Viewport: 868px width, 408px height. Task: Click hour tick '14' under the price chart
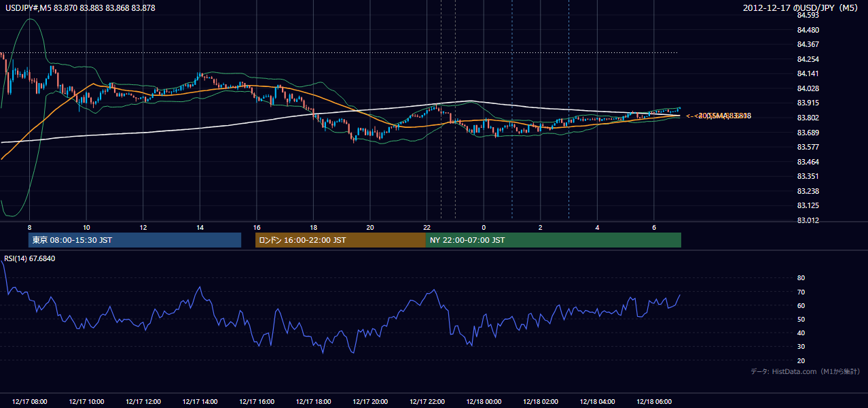click(x=200, y=227)
